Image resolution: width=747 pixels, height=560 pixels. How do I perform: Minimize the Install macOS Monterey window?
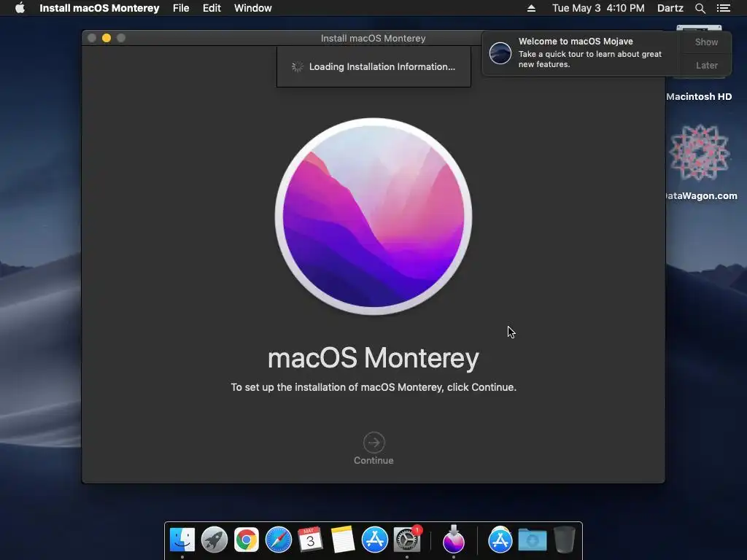pos(107,38)
